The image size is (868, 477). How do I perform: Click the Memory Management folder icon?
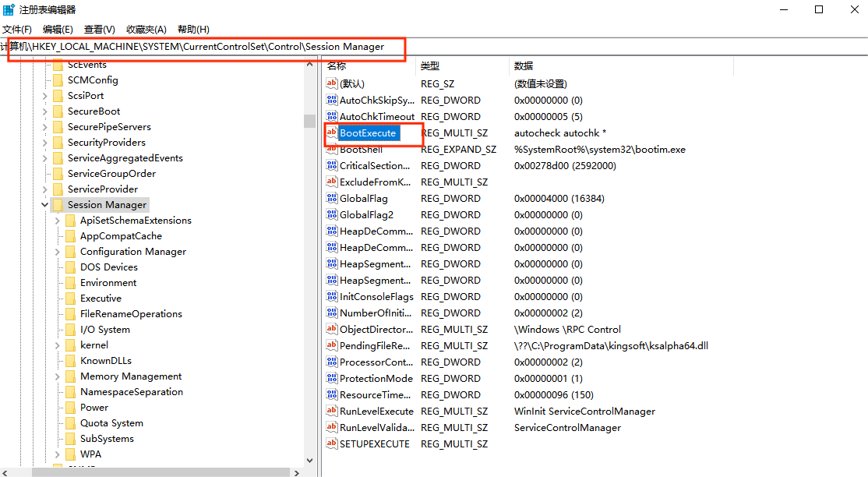pyautogui.click(x=70, y=376)
